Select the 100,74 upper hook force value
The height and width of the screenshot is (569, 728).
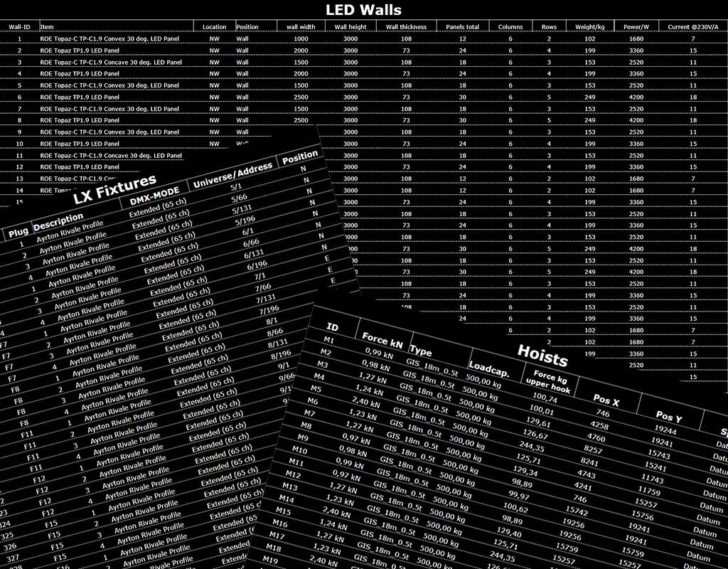click(x=545, y=398)
